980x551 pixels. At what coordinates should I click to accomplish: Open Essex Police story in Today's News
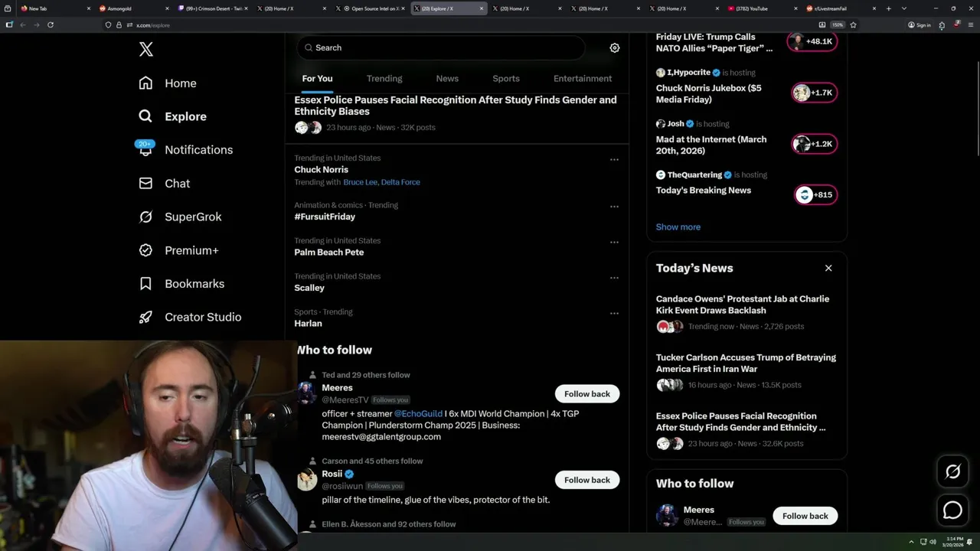[740, 422]
